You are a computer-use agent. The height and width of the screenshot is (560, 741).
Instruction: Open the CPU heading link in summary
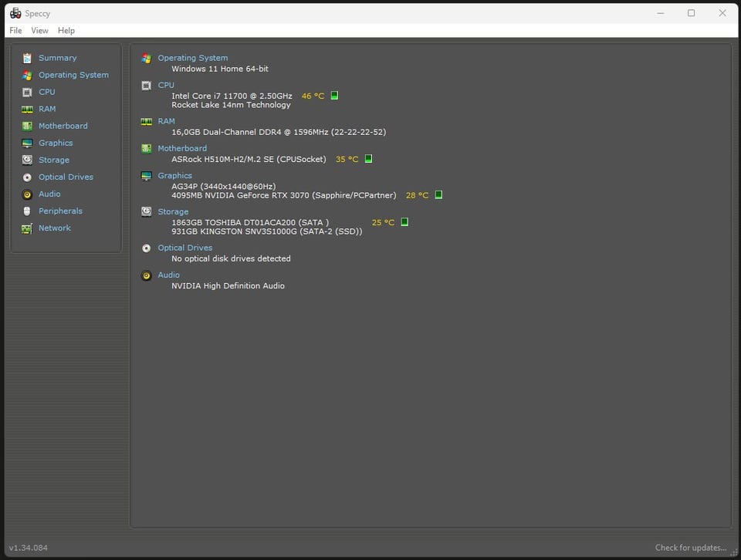166,85
